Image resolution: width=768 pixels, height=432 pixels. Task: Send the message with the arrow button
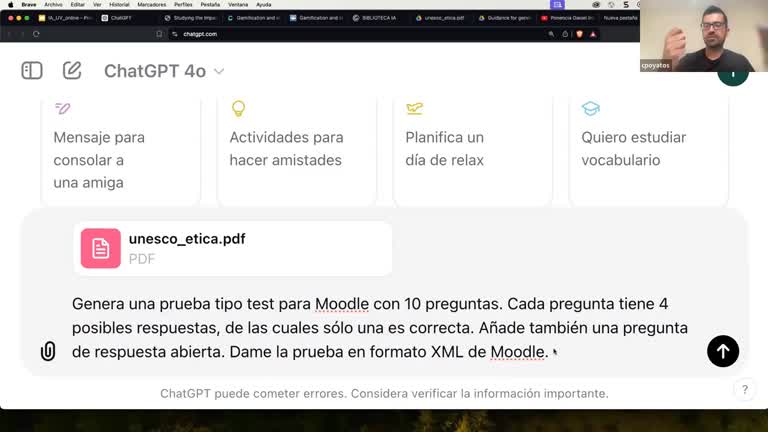coord(722,351)
